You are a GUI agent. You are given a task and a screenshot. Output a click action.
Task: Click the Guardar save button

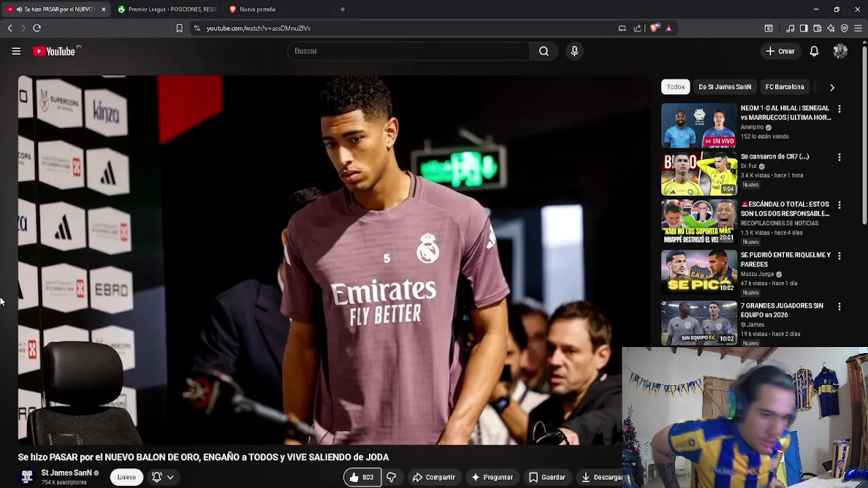coord(547,477)
